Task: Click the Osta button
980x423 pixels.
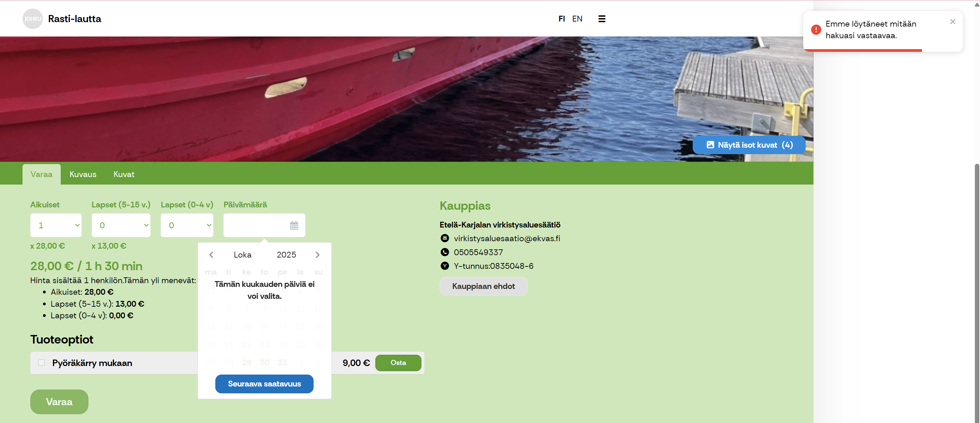Action: tap(398, 363)
